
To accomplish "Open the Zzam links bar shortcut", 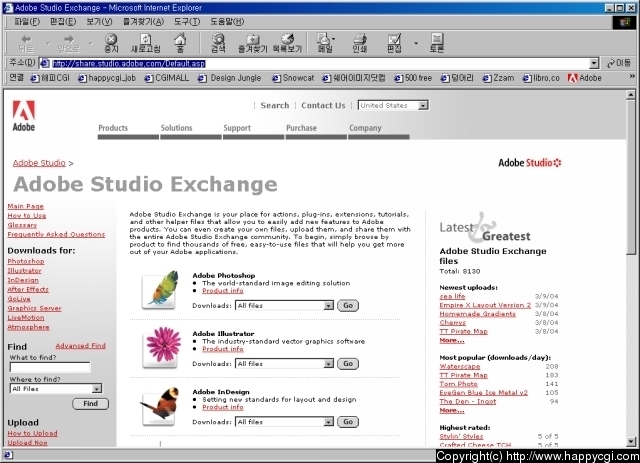I will click(x=498, y=78).
